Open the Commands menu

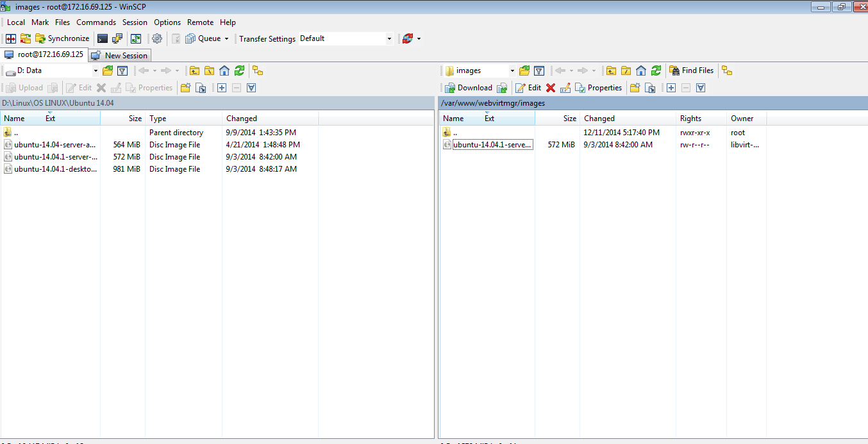point(96,22)
